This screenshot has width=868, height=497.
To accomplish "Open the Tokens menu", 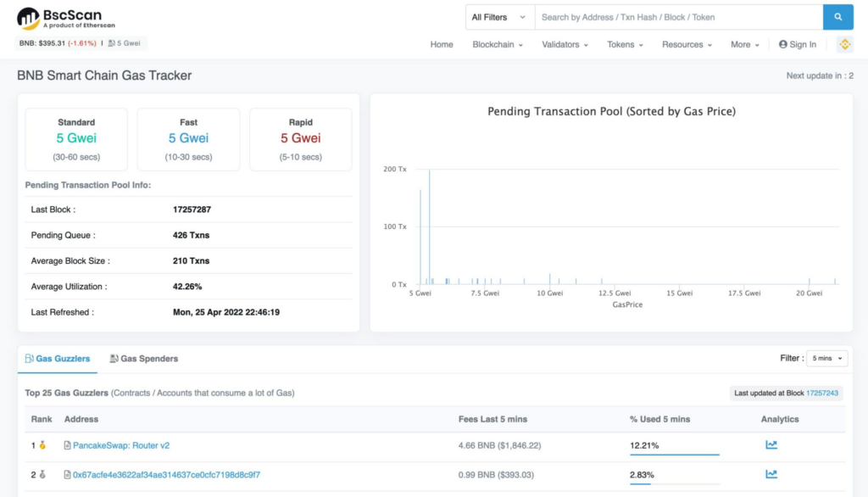I will (x=625, y=45).
